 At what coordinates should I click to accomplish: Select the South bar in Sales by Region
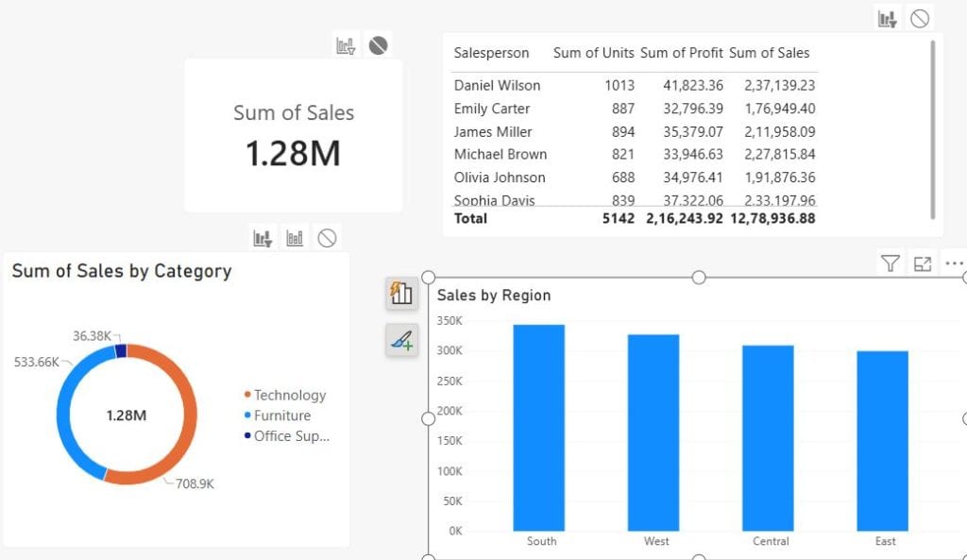538,428
